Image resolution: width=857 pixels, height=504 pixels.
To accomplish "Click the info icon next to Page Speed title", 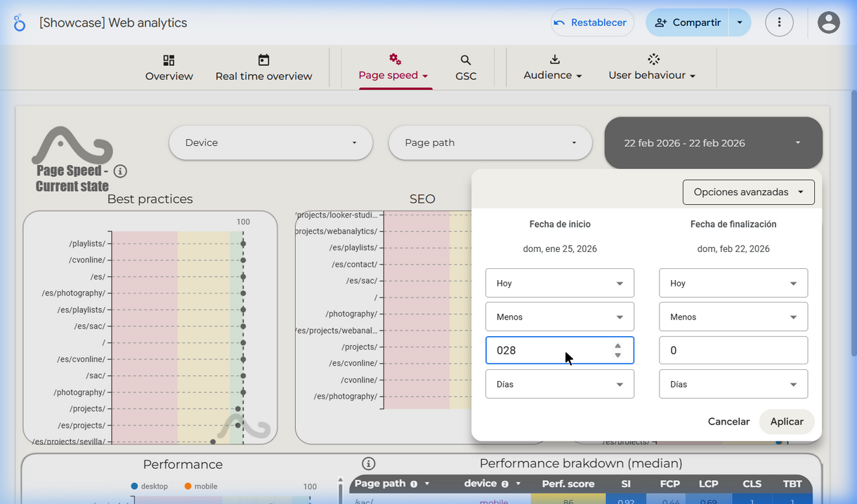I will coord(120,171).
